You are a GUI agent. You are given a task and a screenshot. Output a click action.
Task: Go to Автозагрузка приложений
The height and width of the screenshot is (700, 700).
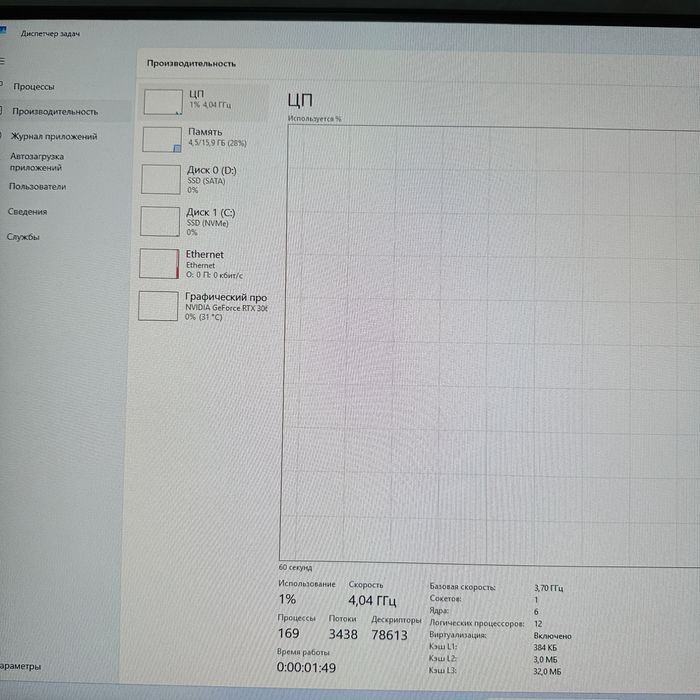tap(37, 162)
